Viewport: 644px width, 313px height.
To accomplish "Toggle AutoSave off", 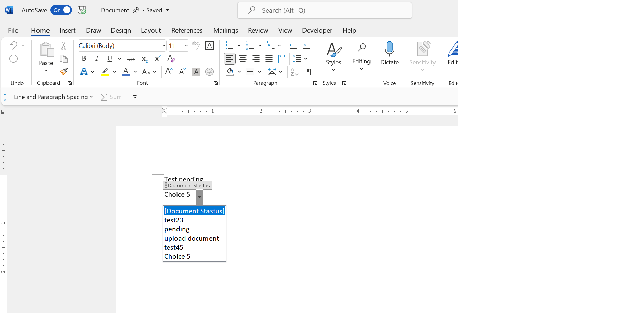I will pyautogui.click(x=61, y=10).
